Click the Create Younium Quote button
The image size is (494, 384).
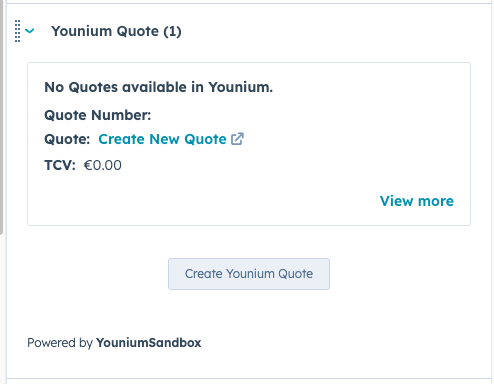[249, 274]
